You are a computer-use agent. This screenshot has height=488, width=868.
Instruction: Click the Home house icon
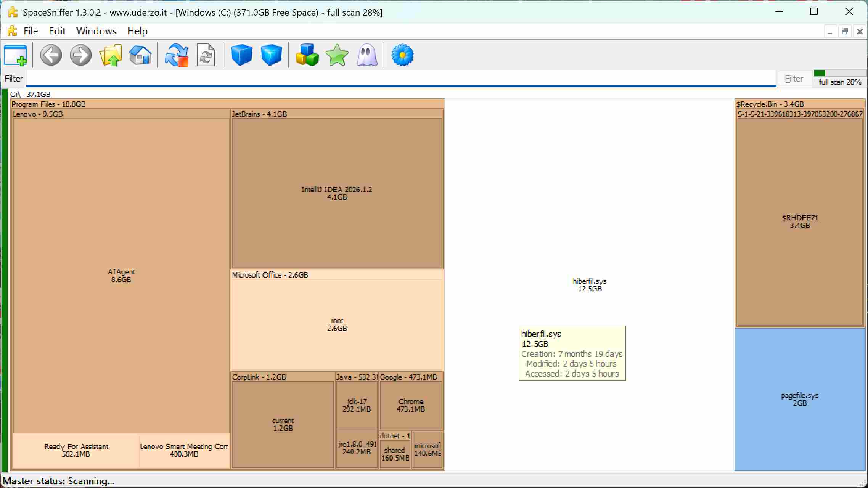(140, 55)
